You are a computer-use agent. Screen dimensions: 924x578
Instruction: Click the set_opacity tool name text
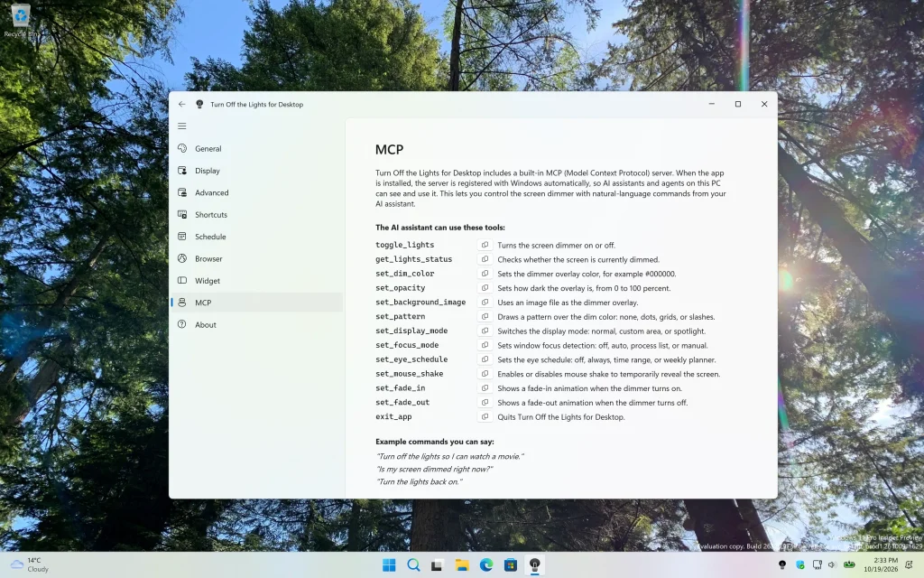tap(400, 288)
